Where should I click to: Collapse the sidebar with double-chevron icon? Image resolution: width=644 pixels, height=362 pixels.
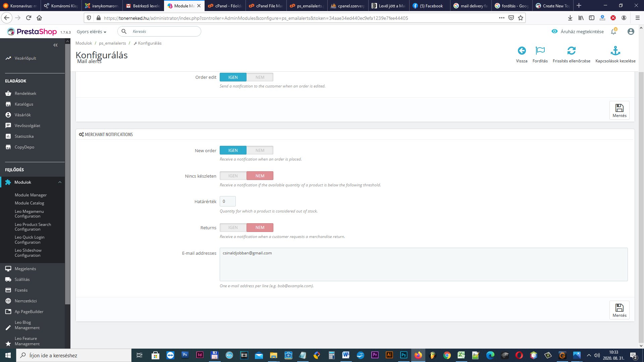(55, 45)
